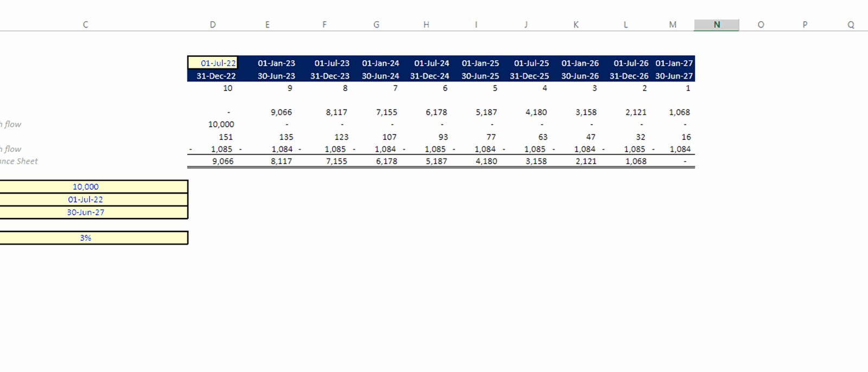Click the 16 interest cell in column M
Viewport: 868px width, 372px height.
click(x=686, y=137)
